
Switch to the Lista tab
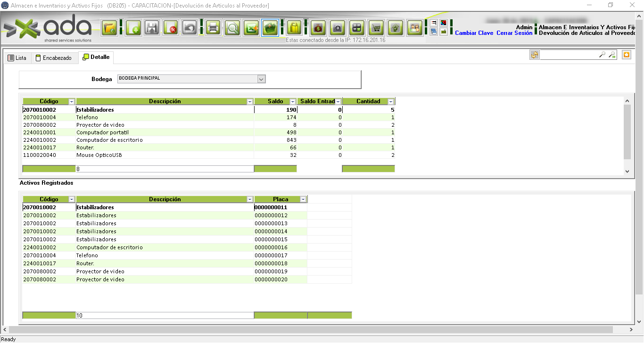point(17,58)
